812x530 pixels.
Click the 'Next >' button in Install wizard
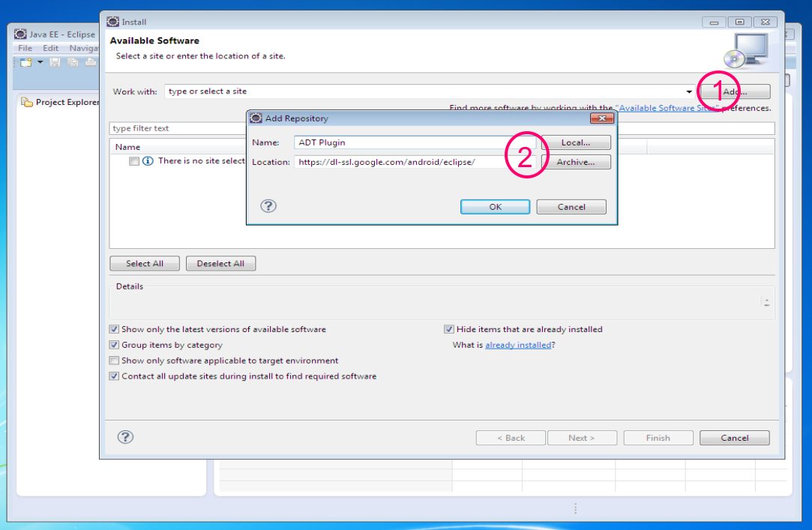(582, 438)
